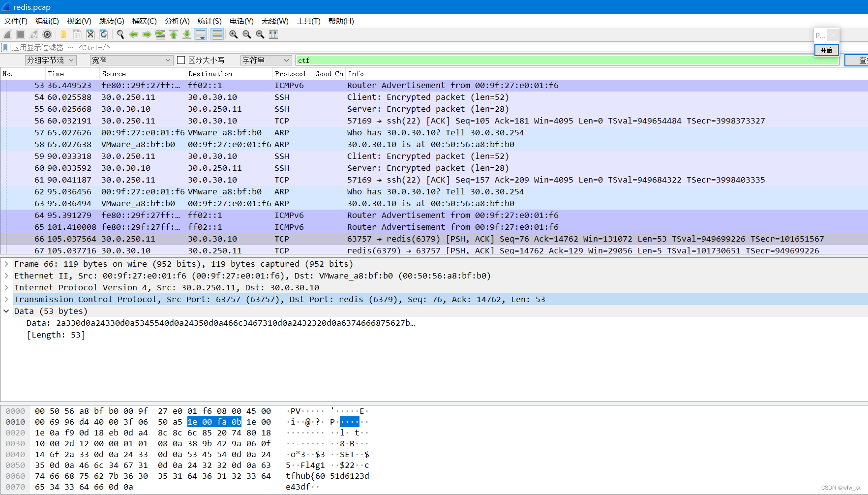Click the 开始 button
868x495 pixels.
coord(826,50)
